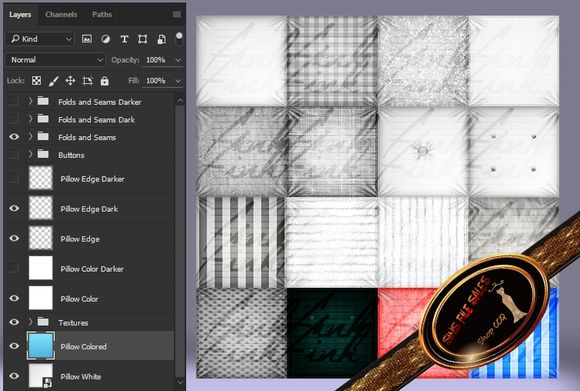580x391 pixels.
Task: Show the Folds and Seams Darker group
Action: click(14, 101)
